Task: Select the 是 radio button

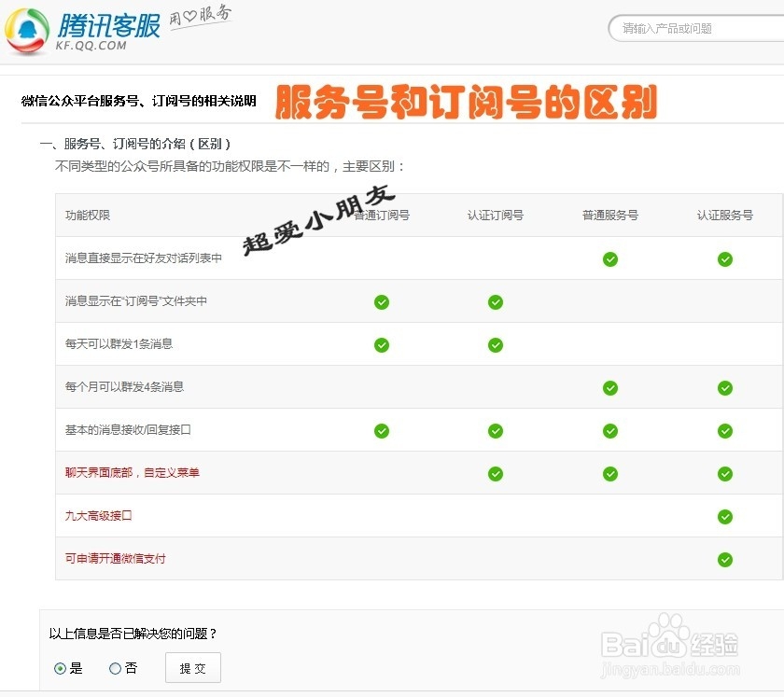Action: (60, 668)
